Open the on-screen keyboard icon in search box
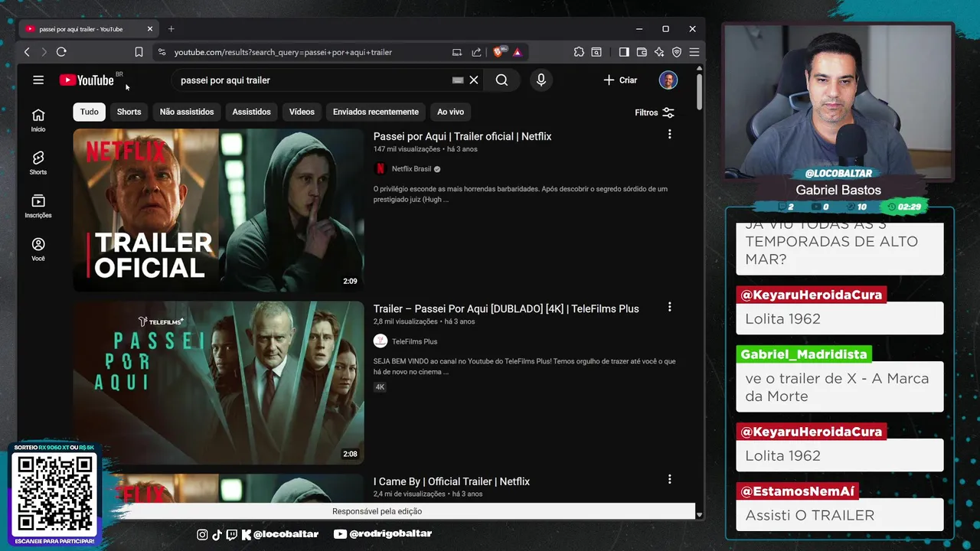 [x=458, y=80]
